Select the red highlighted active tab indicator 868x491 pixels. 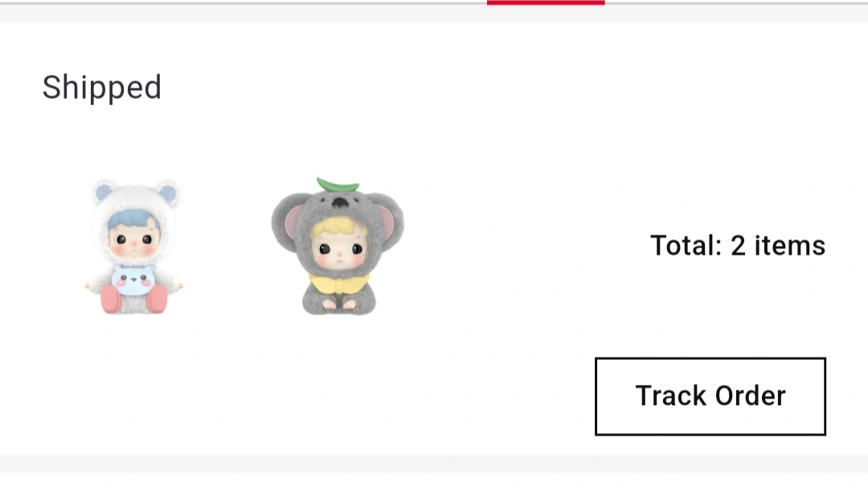click(546, 2)
